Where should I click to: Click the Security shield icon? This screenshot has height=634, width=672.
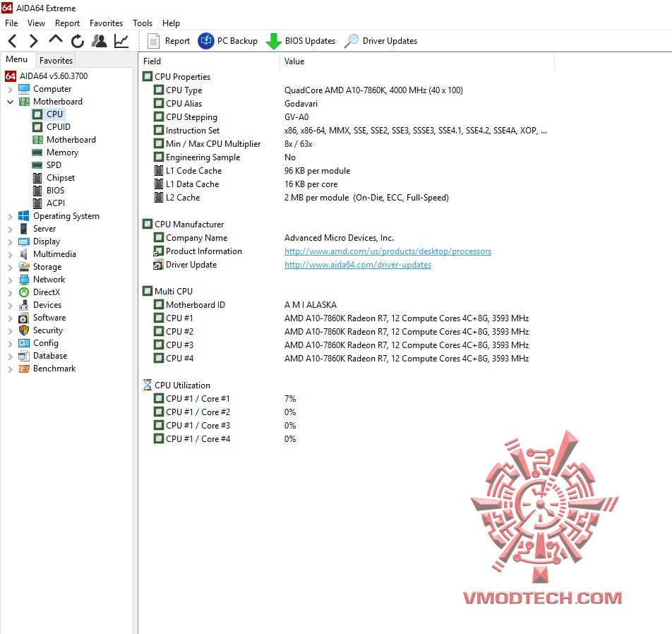[24, 330]
